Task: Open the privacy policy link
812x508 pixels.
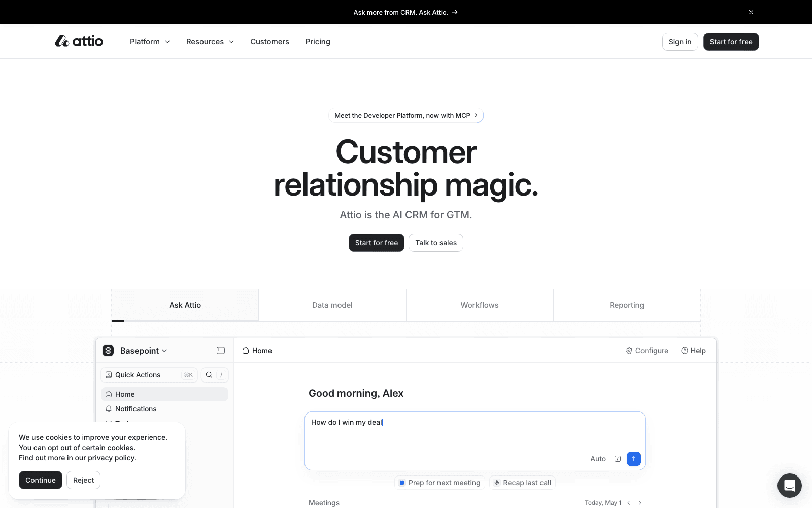Action: click(111, 458)
